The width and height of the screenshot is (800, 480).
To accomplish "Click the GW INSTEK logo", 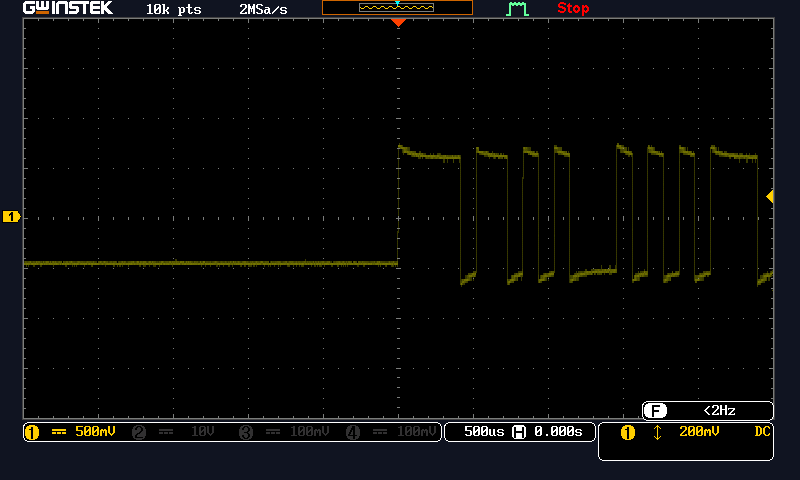I will click(x=68, y=8).
